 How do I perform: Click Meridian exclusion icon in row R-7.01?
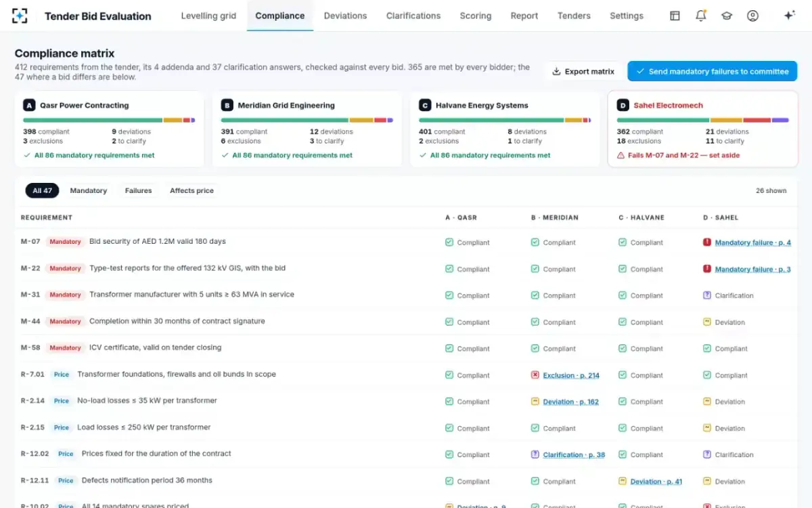pyautogui.click(x=535, y=375)
